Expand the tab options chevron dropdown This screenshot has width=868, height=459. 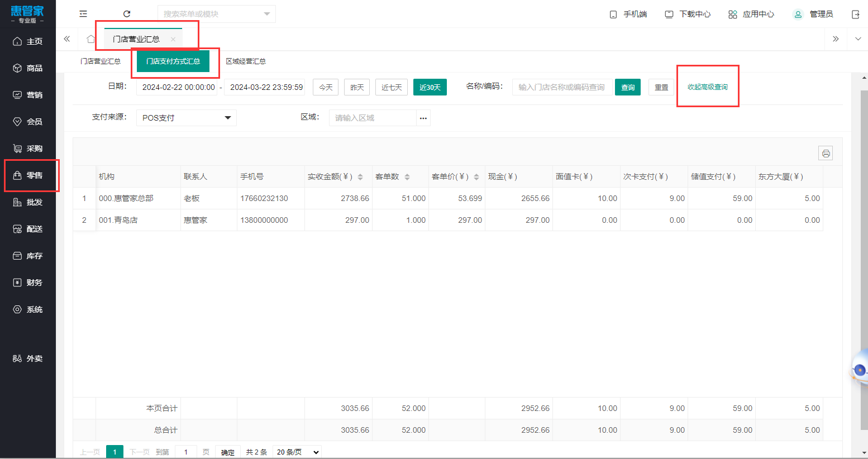(x=858, y=39)
